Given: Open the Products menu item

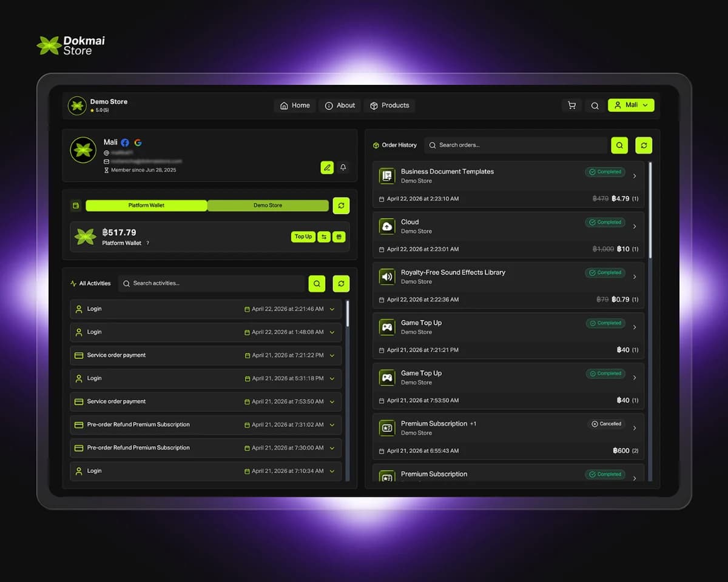Looking at the screenshot, I should tap(389, 105).
